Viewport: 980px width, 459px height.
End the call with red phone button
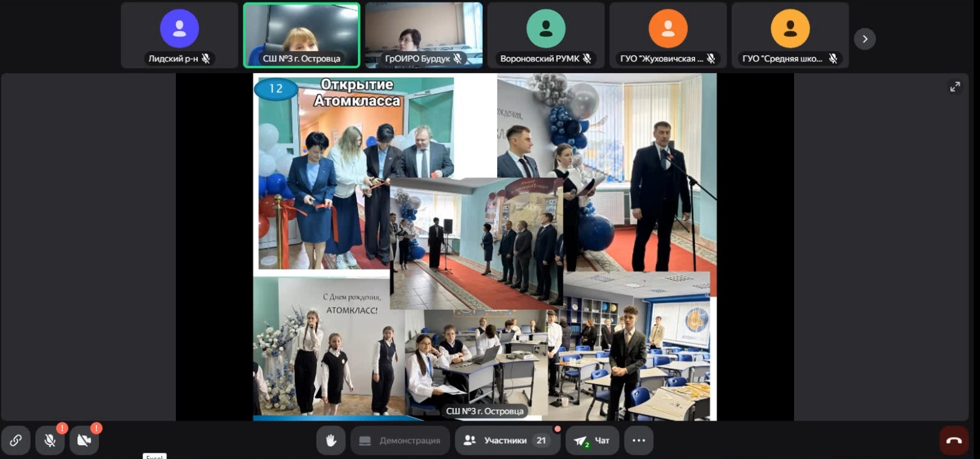click(x=954, y=441)
